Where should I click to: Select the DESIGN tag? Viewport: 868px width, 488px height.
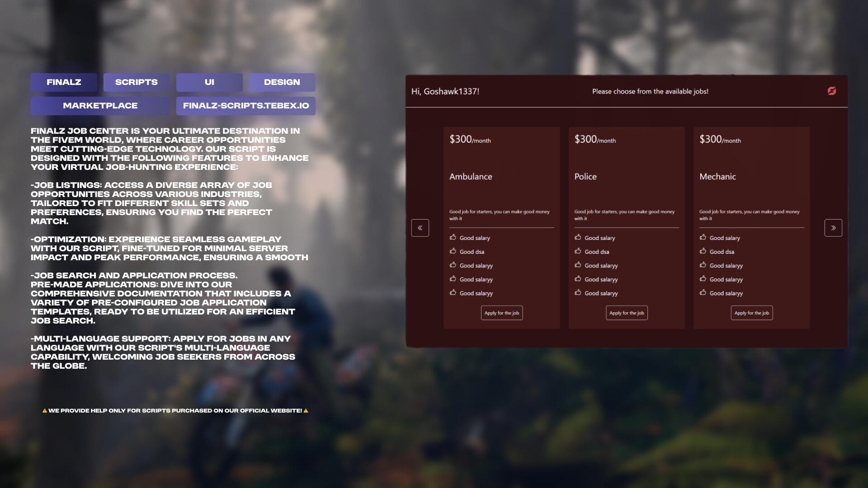click(282, 82)
